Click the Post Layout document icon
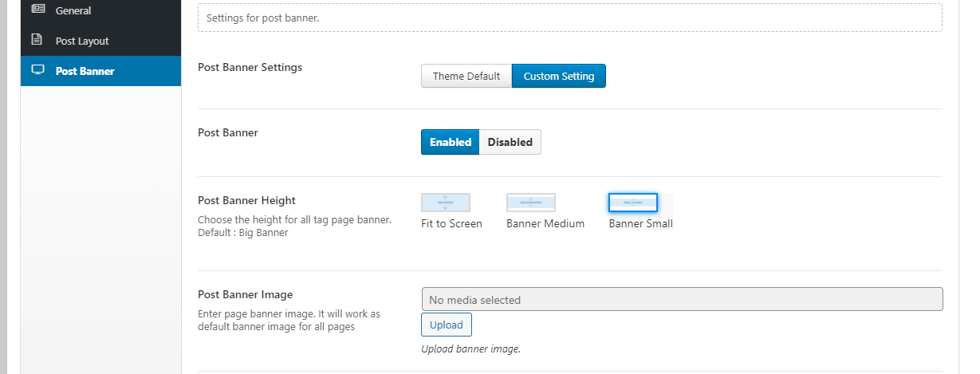The height and width of the screenshot is (374, 980). pyautogui.click(x=37, y=40)
